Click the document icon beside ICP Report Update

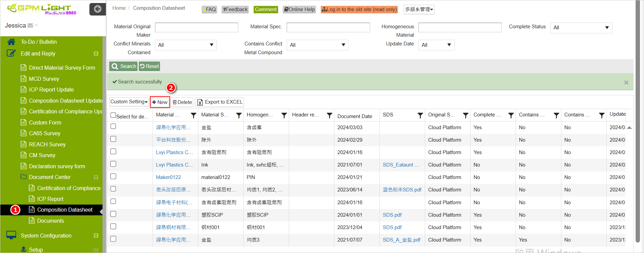pyautogui.click(x=24, y=89)
